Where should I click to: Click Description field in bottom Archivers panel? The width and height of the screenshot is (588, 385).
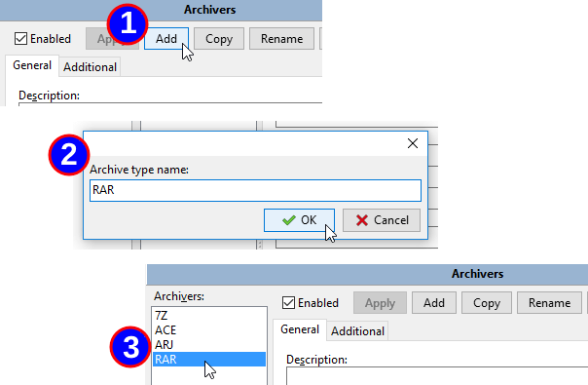click(x=437, y=376)
